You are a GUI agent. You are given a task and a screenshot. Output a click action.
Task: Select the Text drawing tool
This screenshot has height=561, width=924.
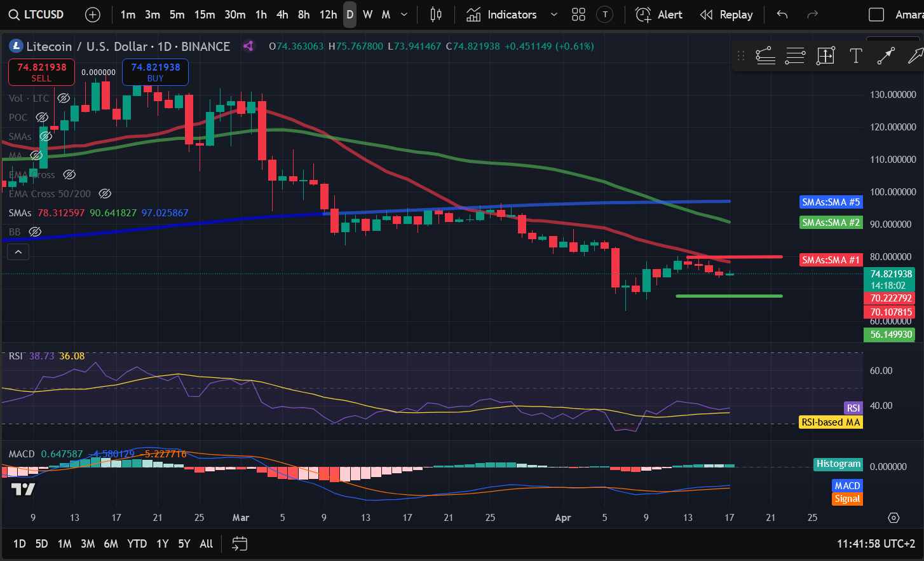pos(856,56)
